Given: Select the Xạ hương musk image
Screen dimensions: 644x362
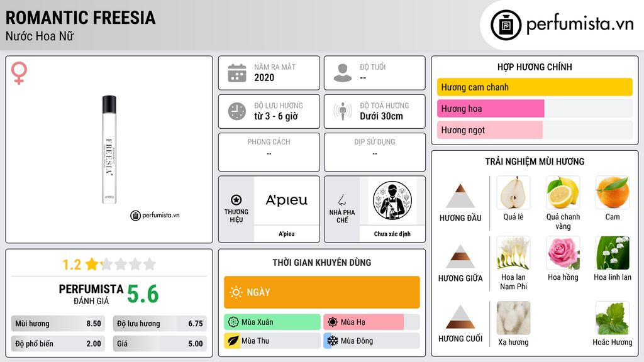Looking at the screenshot, I should [x=513, y=318].
